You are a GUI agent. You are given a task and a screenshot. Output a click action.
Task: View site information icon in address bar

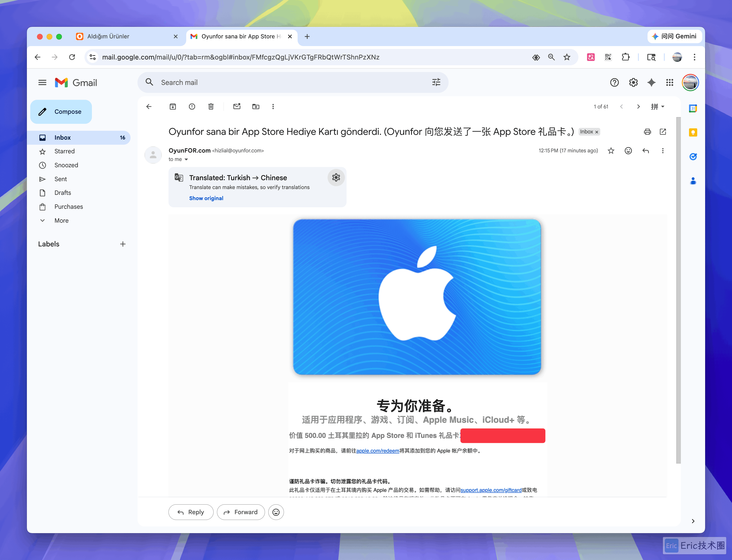pos(93,57)
